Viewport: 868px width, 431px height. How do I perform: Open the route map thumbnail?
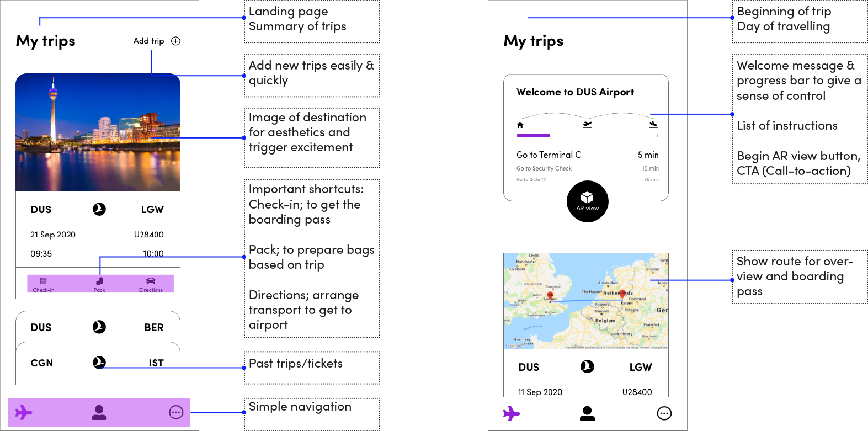(x=585, y=301)
